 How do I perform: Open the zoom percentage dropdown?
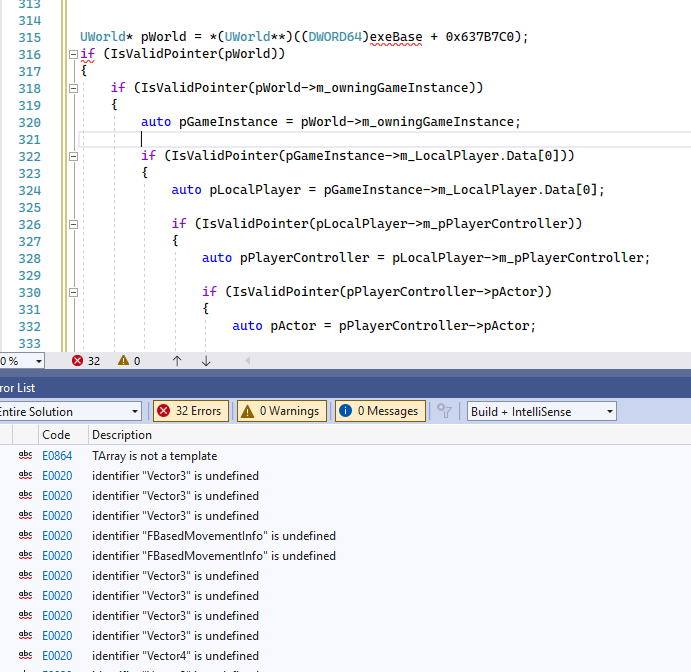tap(39, 361)
